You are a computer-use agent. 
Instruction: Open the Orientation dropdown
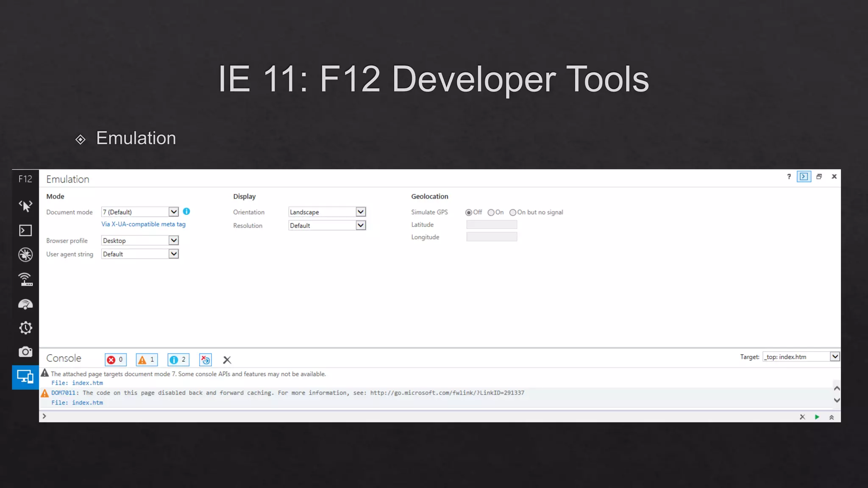pos(327,212)
